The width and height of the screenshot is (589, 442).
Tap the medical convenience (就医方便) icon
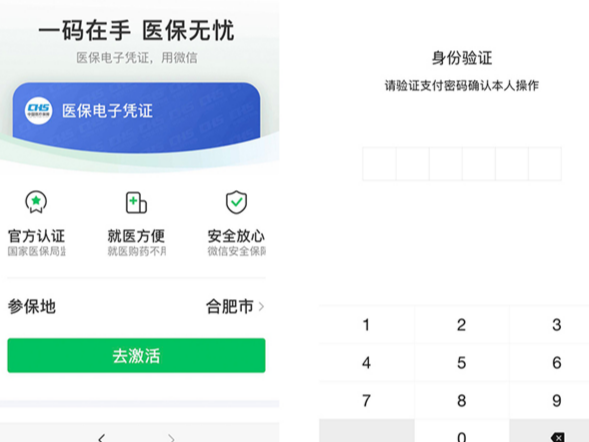tap(136, 203)
